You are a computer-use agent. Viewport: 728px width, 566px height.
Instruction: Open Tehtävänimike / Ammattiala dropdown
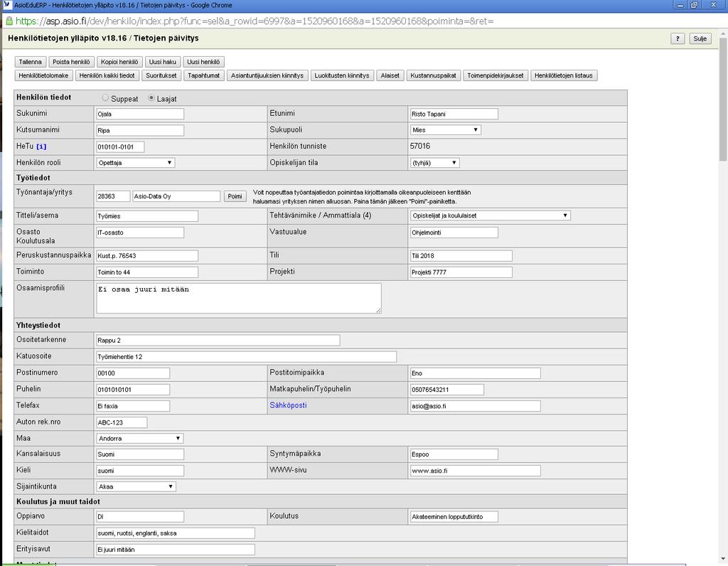[491, 215]
